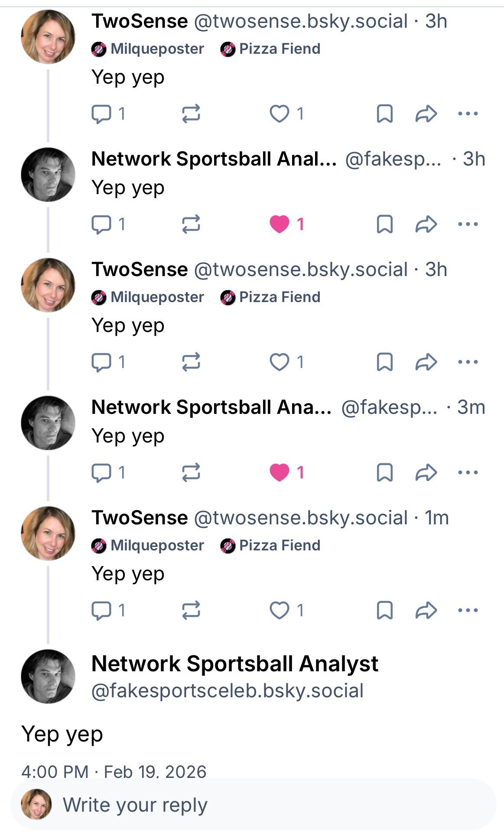Repost Network Sportsball's post from 3h ago
Viewport: 504px width, 839px height.
tap(191, 224)
